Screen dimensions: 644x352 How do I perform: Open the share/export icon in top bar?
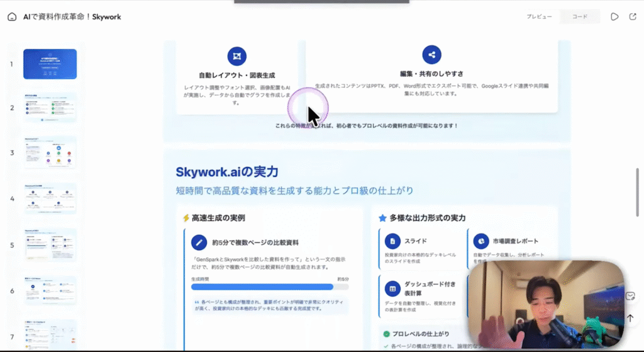[x=632, y=17]
